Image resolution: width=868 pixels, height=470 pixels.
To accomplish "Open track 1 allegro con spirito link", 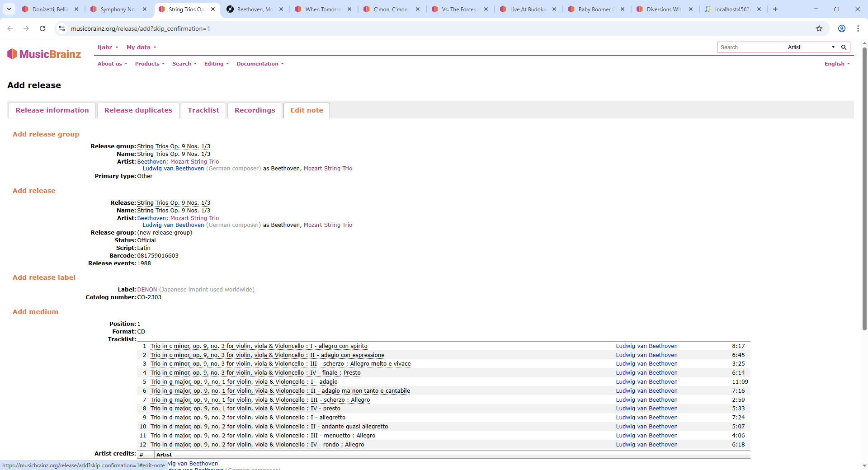I will click(259, 346).
